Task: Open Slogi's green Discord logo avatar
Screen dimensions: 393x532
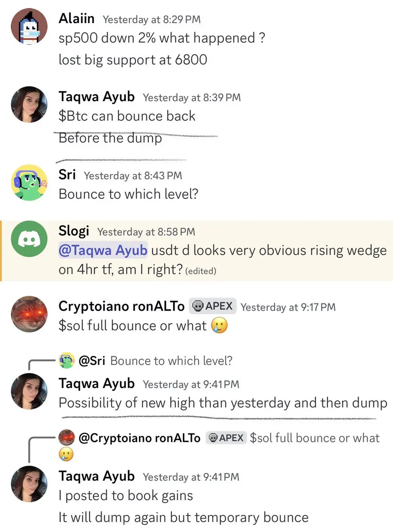Action: coord(29,239)
